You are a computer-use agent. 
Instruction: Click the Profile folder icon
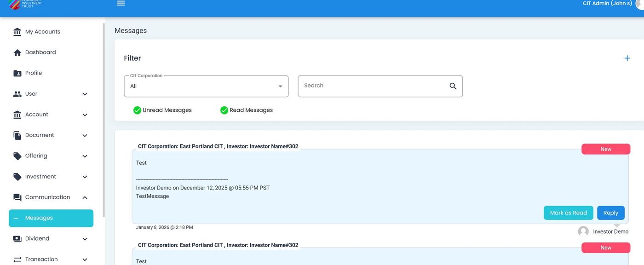pyautogui.click(x=17, y=73)
